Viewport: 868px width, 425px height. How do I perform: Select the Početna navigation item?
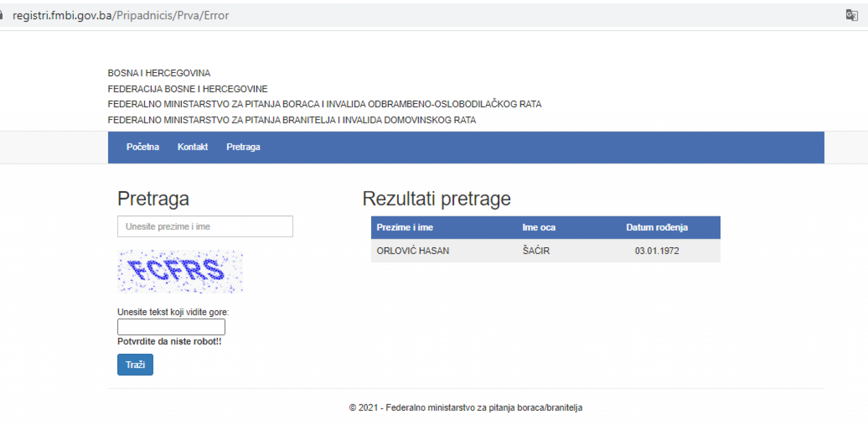pyautogui.click(x=142, y=147)
